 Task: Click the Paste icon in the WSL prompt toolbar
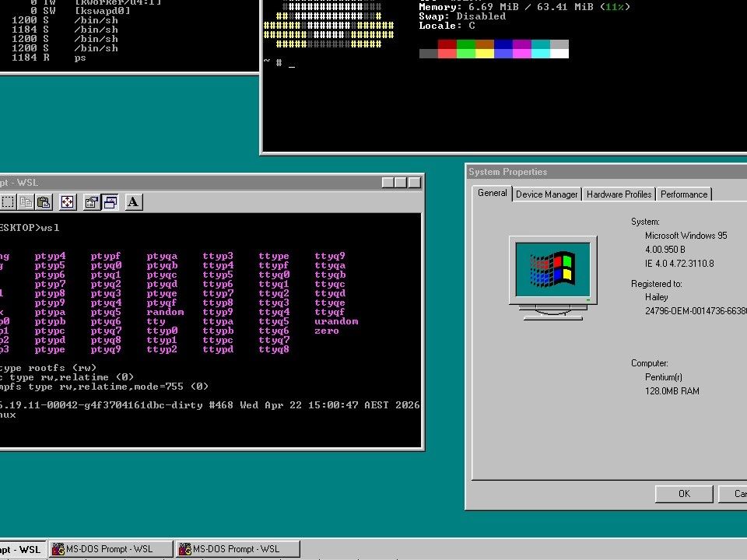[x=44, y=202]
